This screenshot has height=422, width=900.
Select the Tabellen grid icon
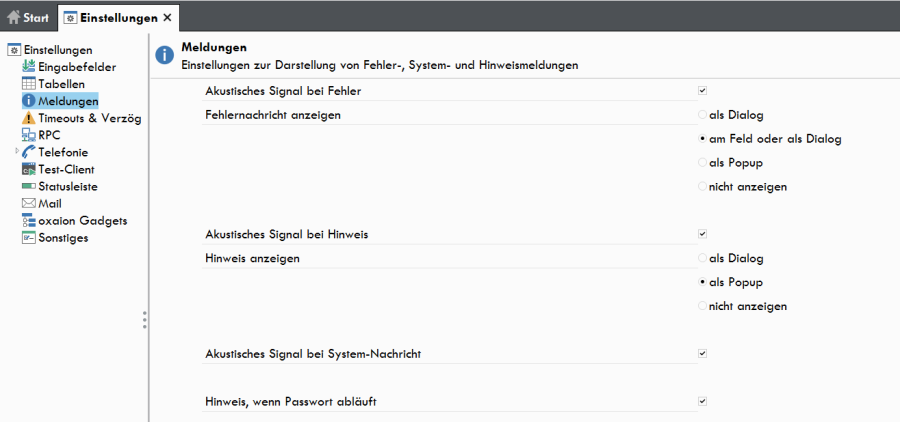[29, 84]
